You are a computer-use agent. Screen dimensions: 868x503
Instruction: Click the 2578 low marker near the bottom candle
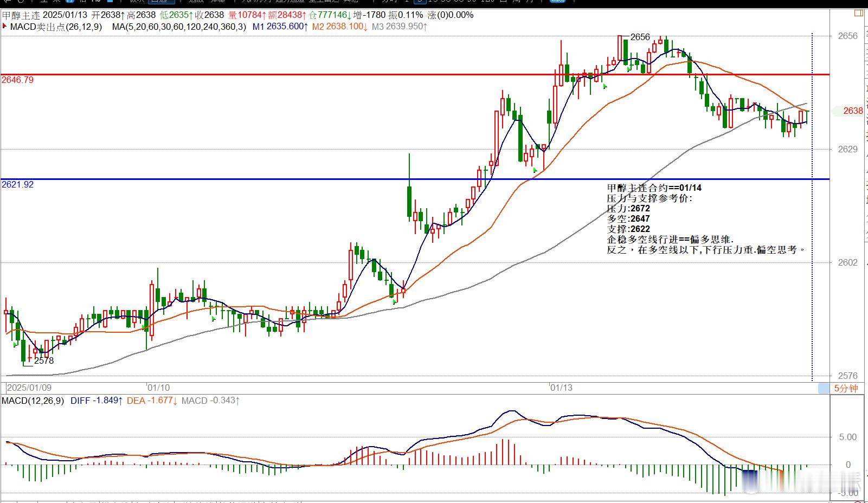pyautogui.click(x=44, y=360)
